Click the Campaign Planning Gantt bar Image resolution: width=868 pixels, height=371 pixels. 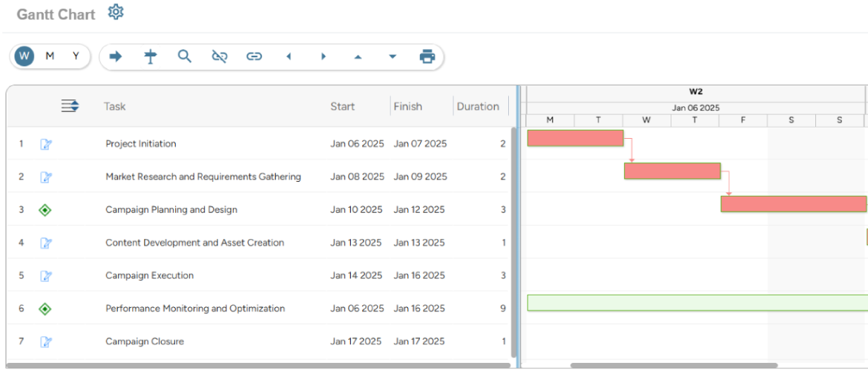[x=793, y=204]
